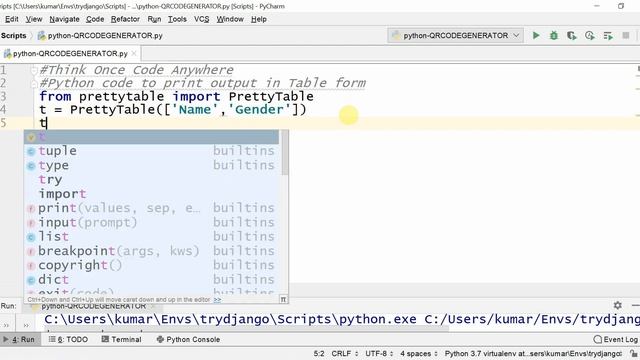The height and width of the screenshot is (360, 640).
Task: Change UTF-8 file encoding in status bar
Action: pyautogui.click(x=379, y=353)
